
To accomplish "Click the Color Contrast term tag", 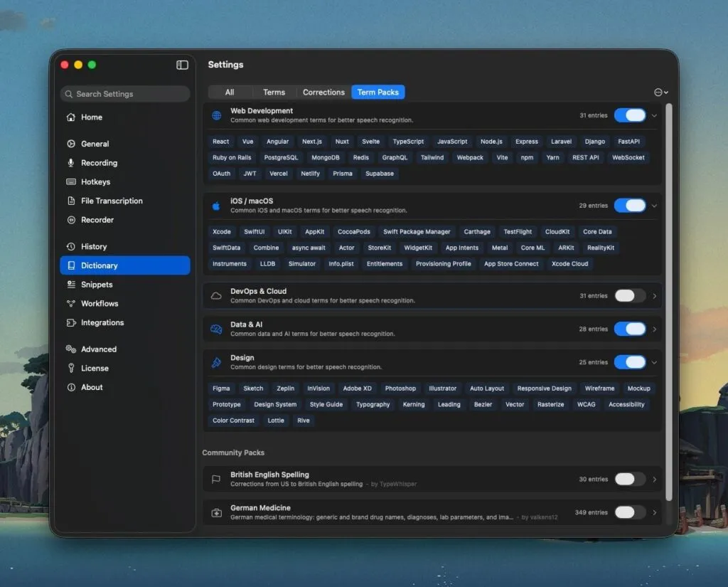I will [x=233, y=421].
